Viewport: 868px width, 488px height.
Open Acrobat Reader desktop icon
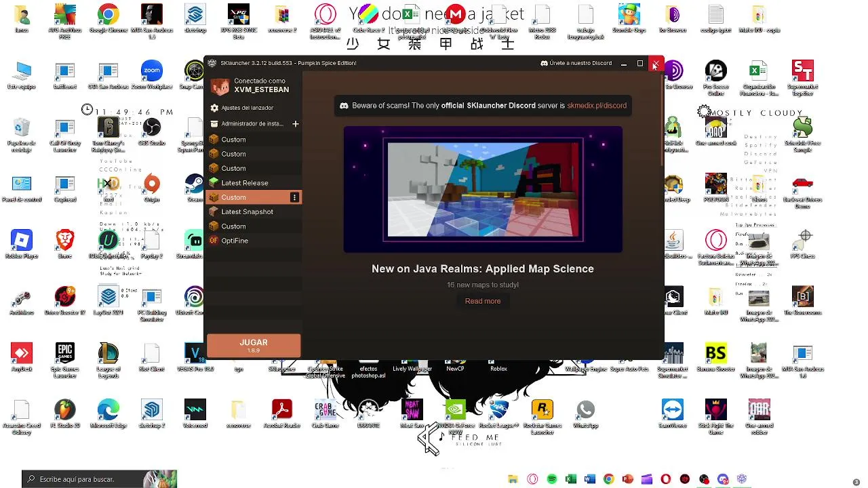282,414
